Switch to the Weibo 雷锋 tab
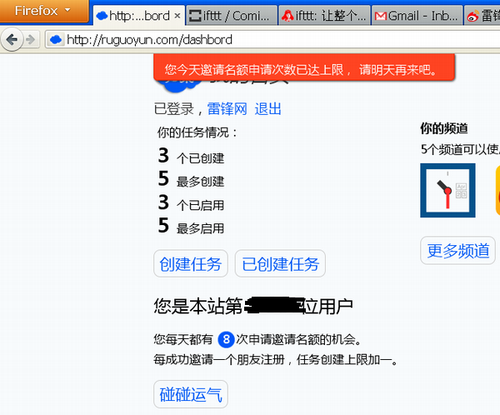The height and width of the screenshot is (415, 500). pyautogui.click(x=482, y=16)
